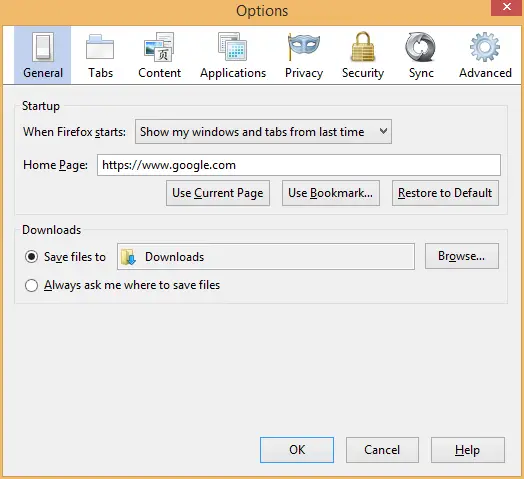
Task: Click Restore to Default button
Action: coord(445,193)
